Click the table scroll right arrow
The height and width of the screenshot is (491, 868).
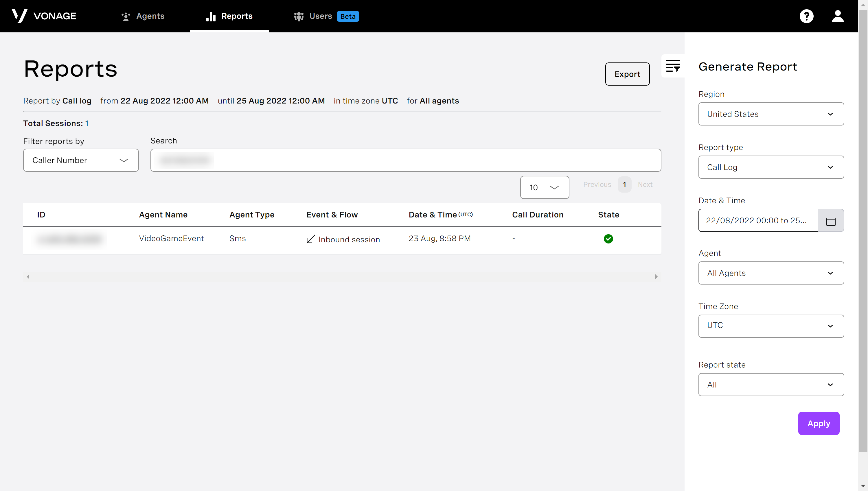click(656, 276)
